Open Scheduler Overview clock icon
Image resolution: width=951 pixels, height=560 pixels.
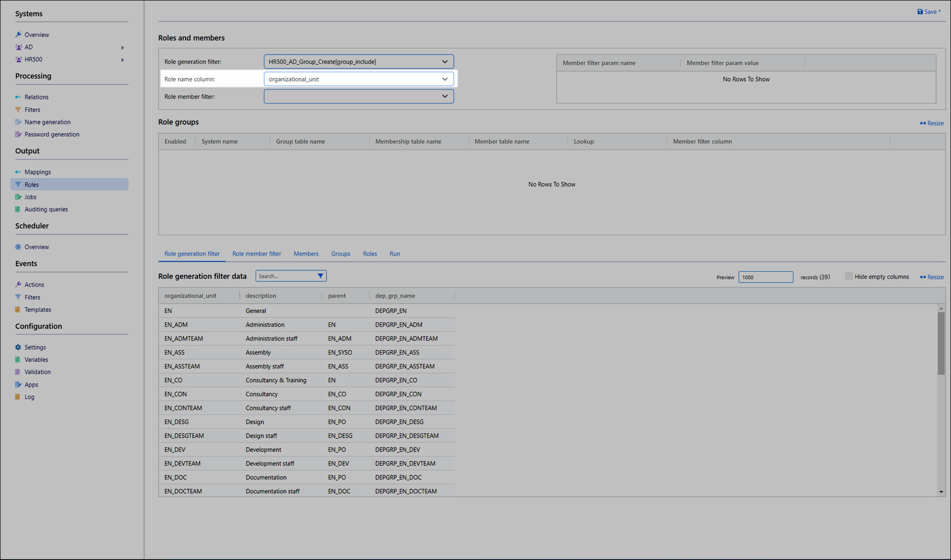point(18,247)
